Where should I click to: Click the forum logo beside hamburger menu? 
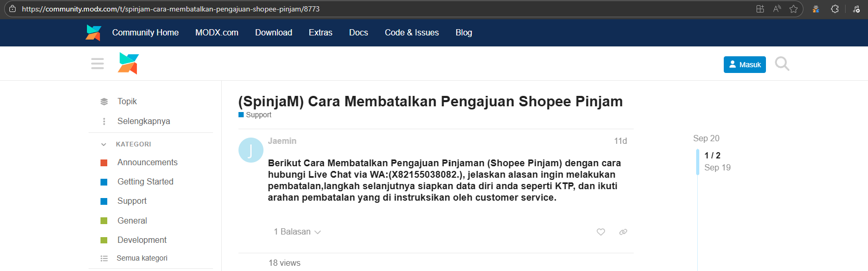128,64
